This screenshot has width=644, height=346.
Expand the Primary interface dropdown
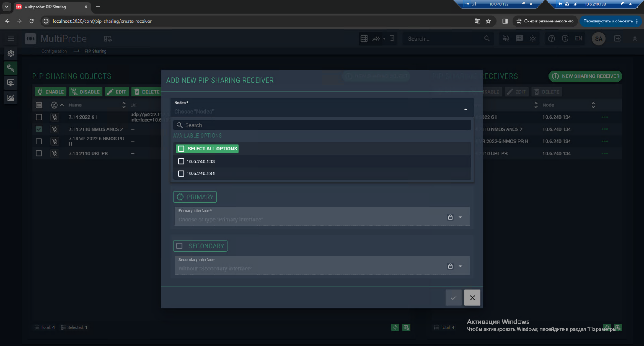(x=460, y=217)
